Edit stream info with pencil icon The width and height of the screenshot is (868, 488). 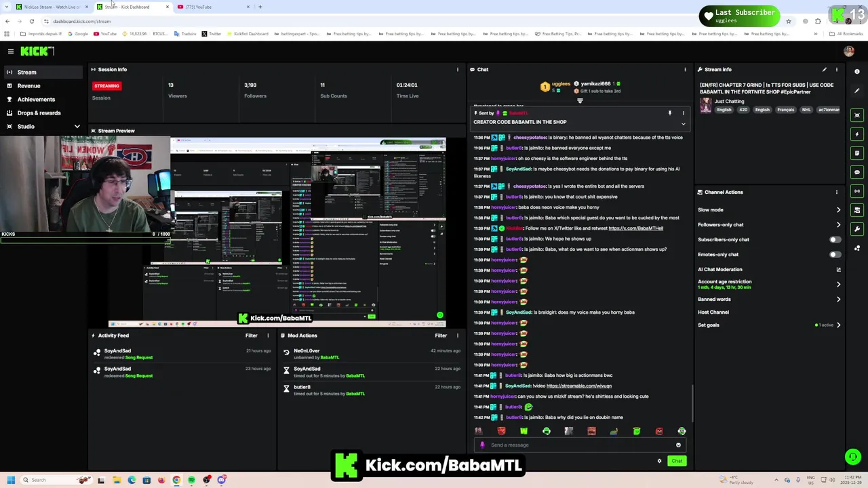coord(825,69)
